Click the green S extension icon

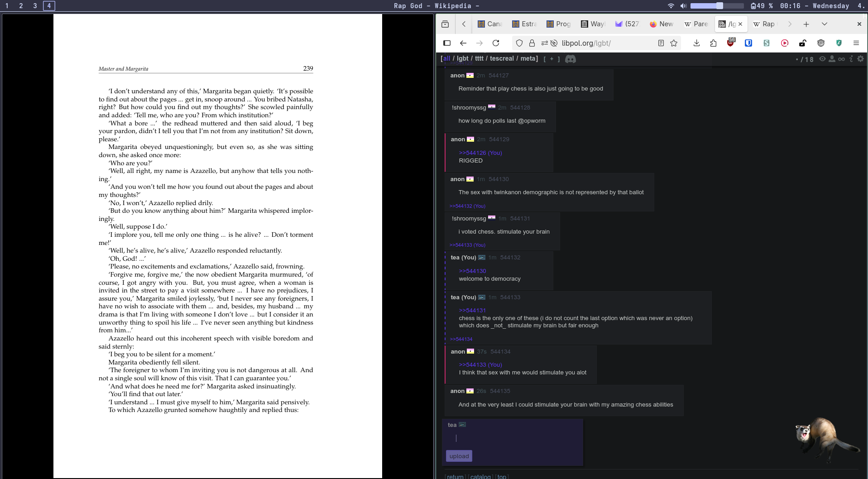(767, 43)
